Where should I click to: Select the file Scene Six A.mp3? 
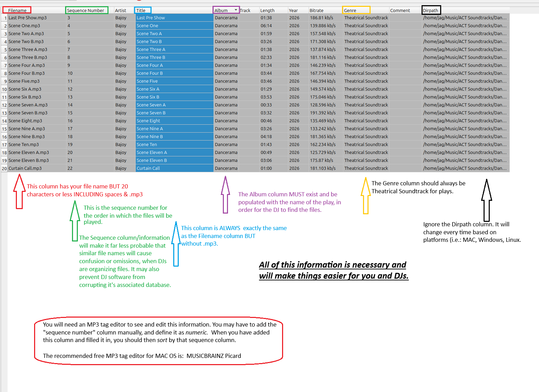[x=25, y=89]
